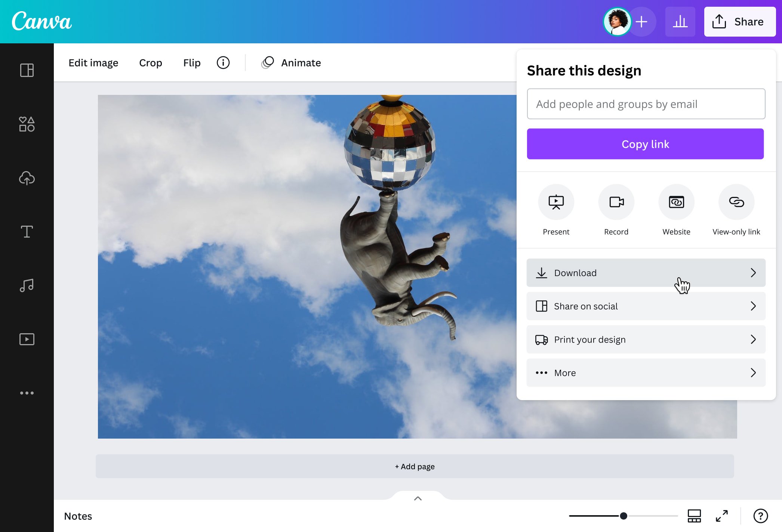Expand the More sharing options

(x=646, y=372)
